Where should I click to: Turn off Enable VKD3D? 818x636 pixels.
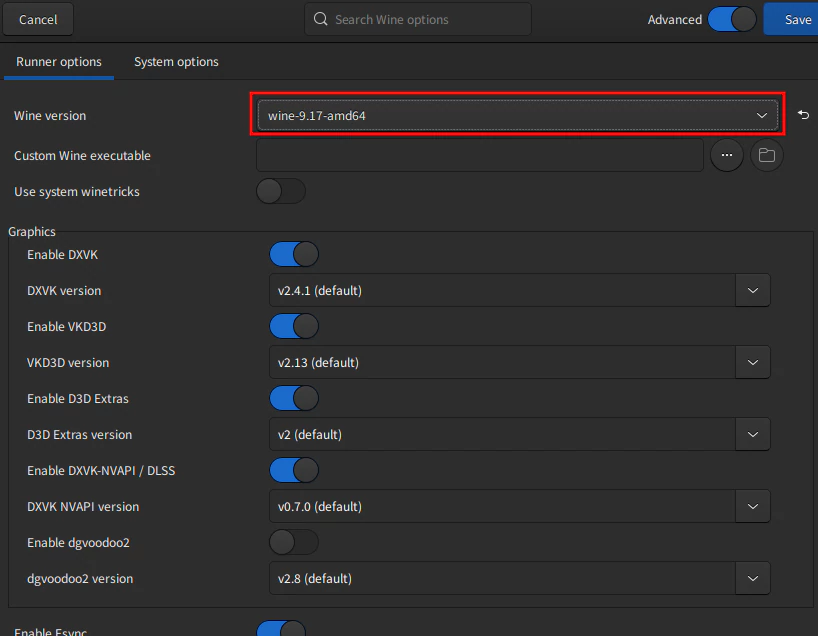[294, 326]
